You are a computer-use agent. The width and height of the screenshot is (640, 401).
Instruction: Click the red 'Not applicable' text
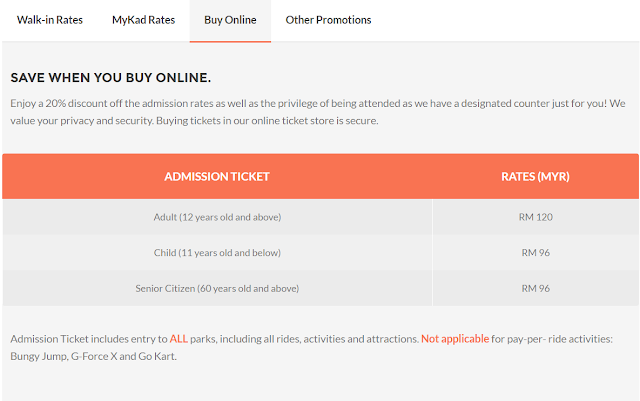[455, 339]
